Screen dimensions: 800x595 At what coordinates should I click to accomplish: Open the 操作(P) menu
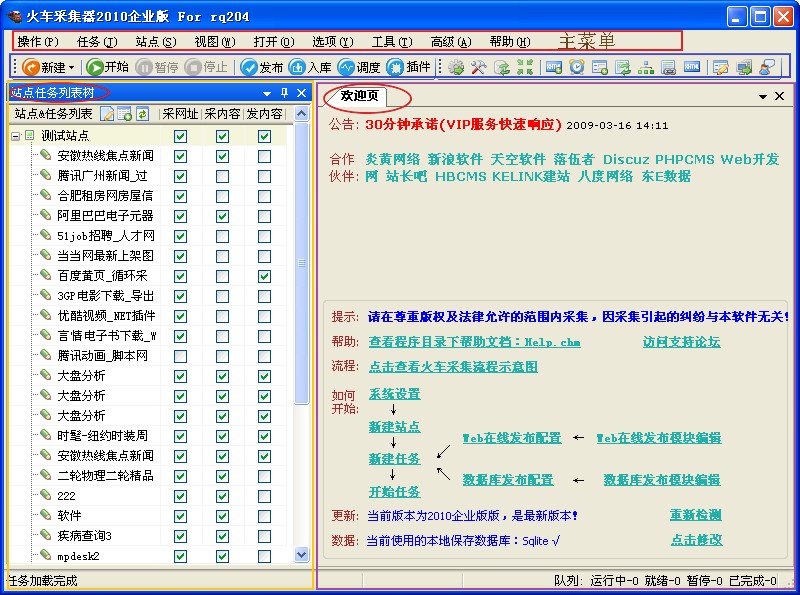tap(38, 41)
